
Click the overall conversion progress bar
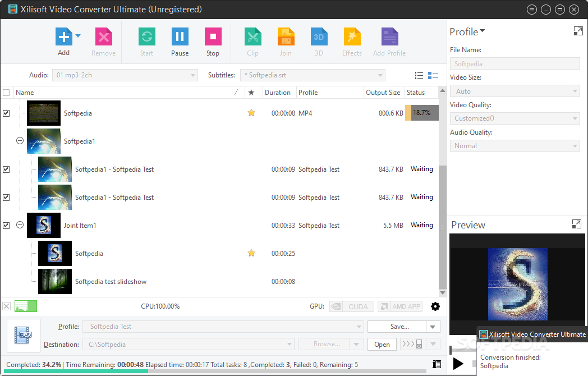[215, 372]
